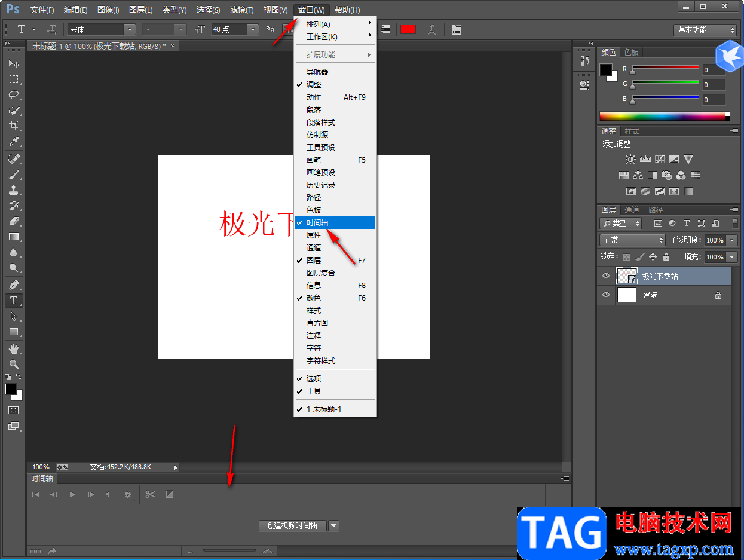Viewport: 744px width, 560px height.
Task: Open the character and paragraph panel icon
Action: (x=457, y=29)
